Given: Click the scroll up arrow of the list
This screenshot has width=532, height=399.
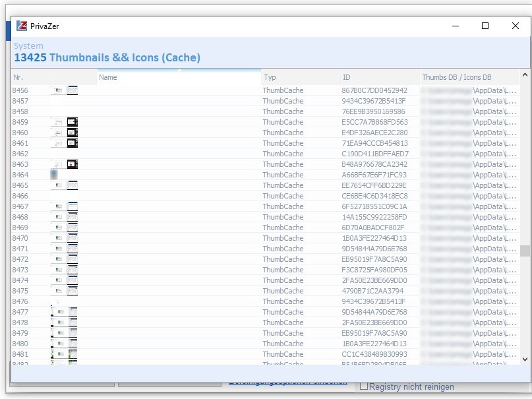Looking at the screenshot, I should [x=525, y=75].
